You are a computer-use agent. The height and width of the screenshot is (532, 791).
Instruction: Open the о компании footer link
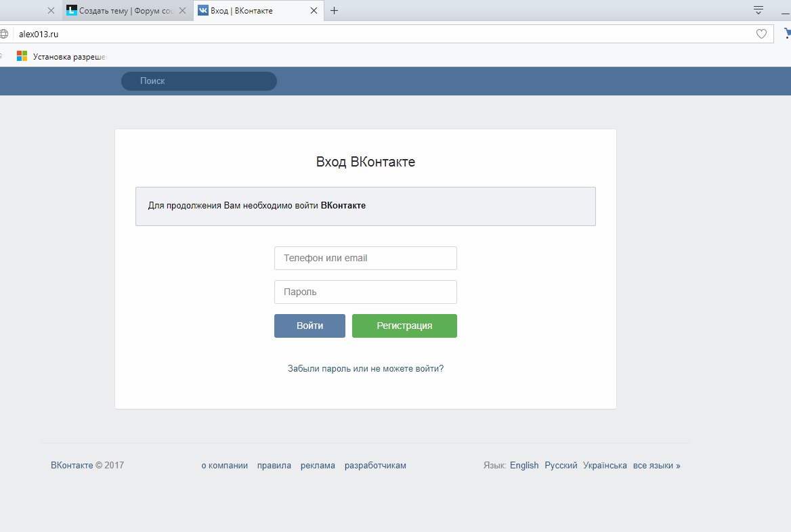(x=224, y=466)
